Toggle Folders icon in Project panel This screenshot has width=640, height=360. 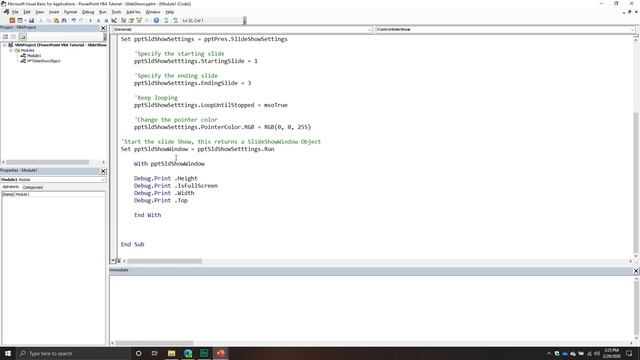click(22, 36)
